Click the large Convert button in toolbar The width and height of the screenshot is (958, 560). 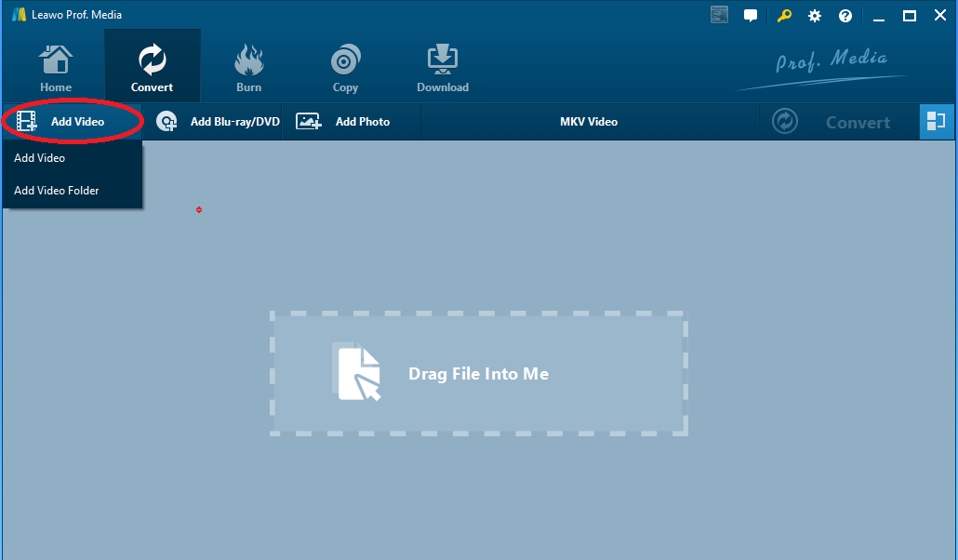(839, 122)
